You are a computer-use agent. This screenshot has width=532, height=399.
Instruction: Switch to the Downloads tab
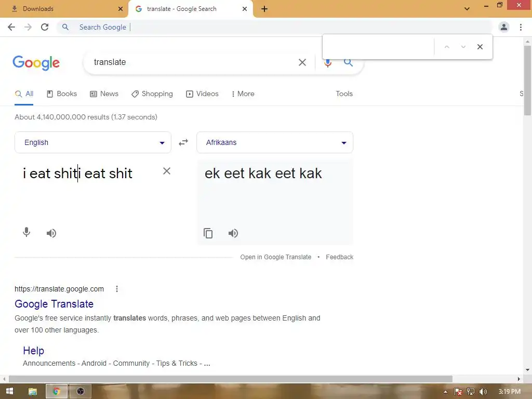64,9
